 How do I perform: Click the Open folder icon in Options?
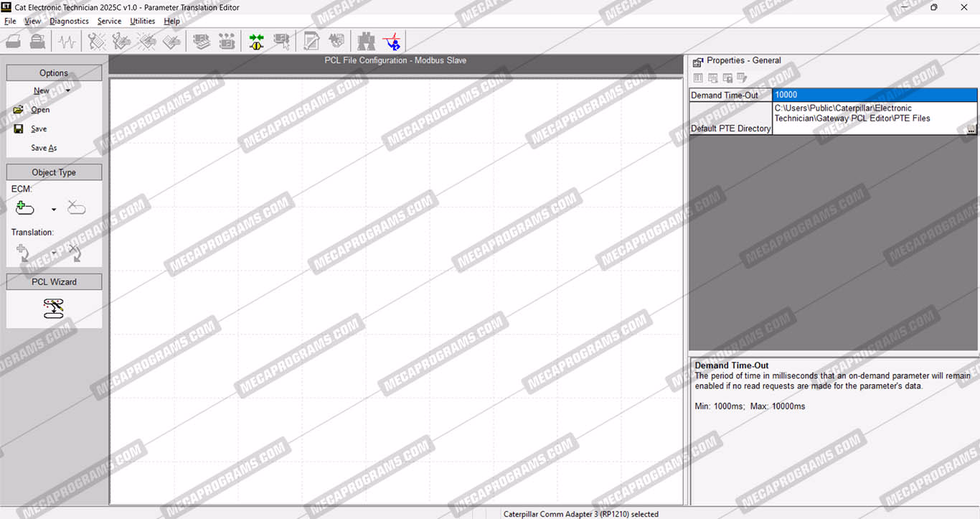(19, 110)
